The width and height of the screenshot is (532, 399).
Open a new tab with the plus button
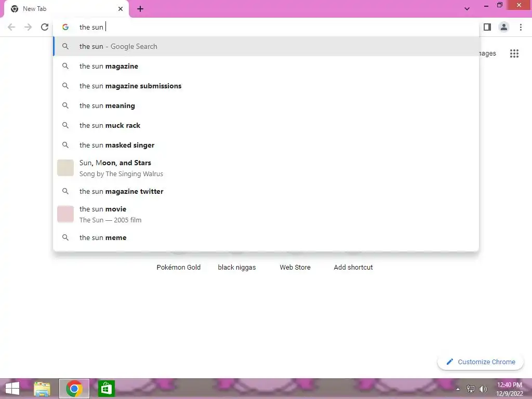click(x=140, y=9)
